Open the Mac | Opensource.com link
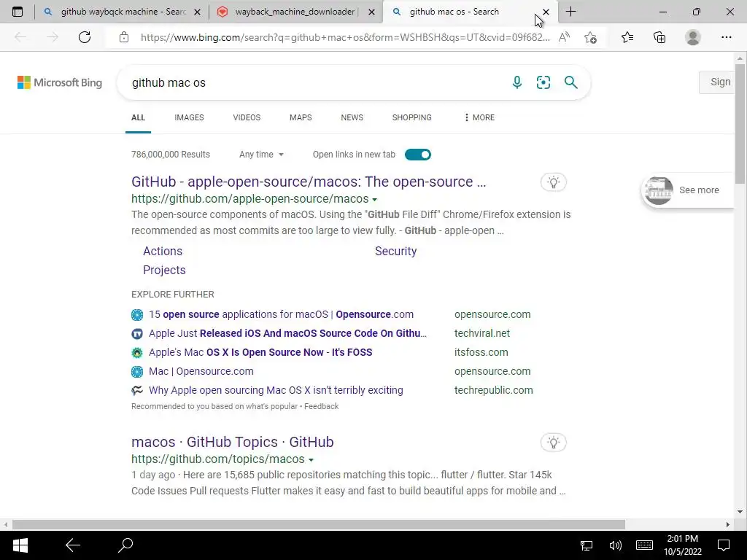 point(201,371)
